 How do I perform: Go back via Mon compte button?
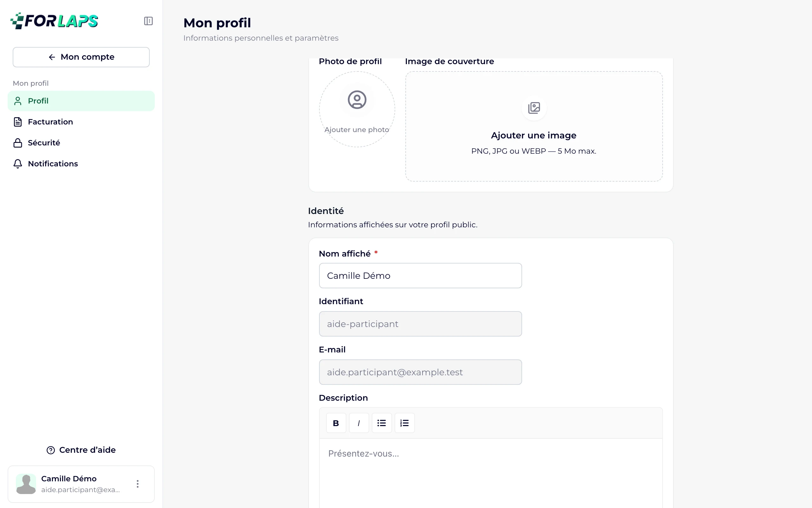(x=81, y=57)
